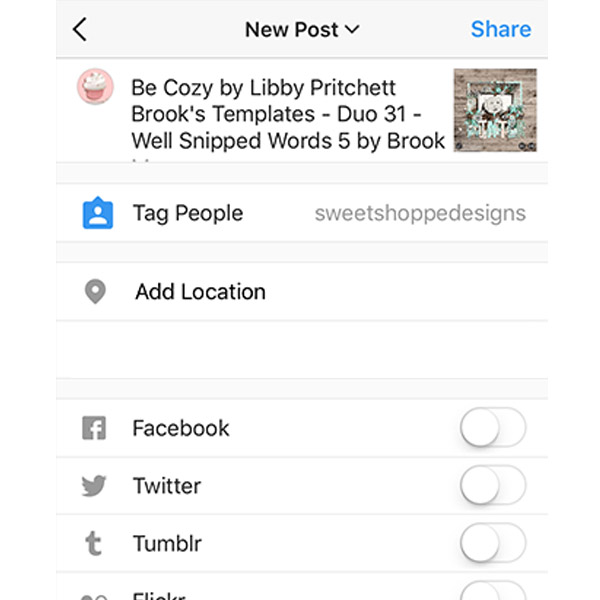Viewport: 600px width, 600px height.
Task: Tap the back arrow icon
Action: pos(80,29)
